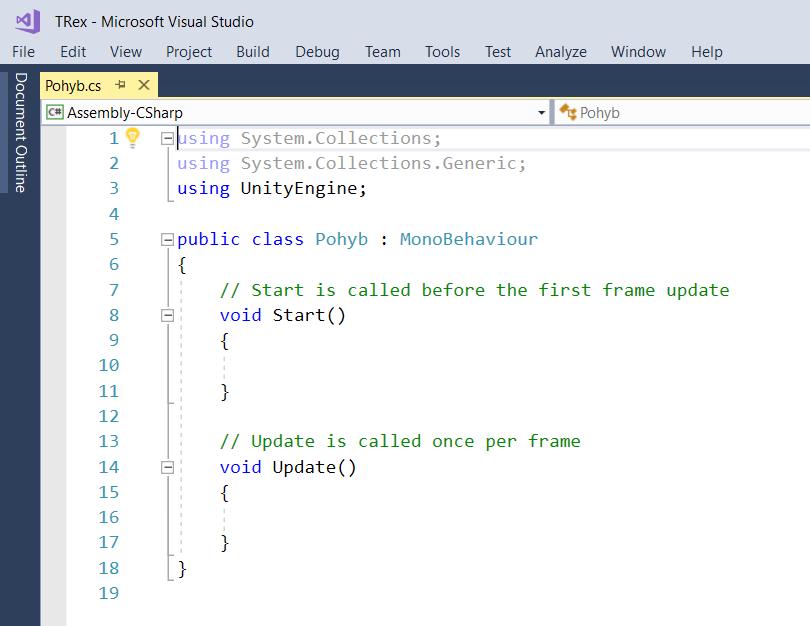Collapse the Pohyb class block

167,240
